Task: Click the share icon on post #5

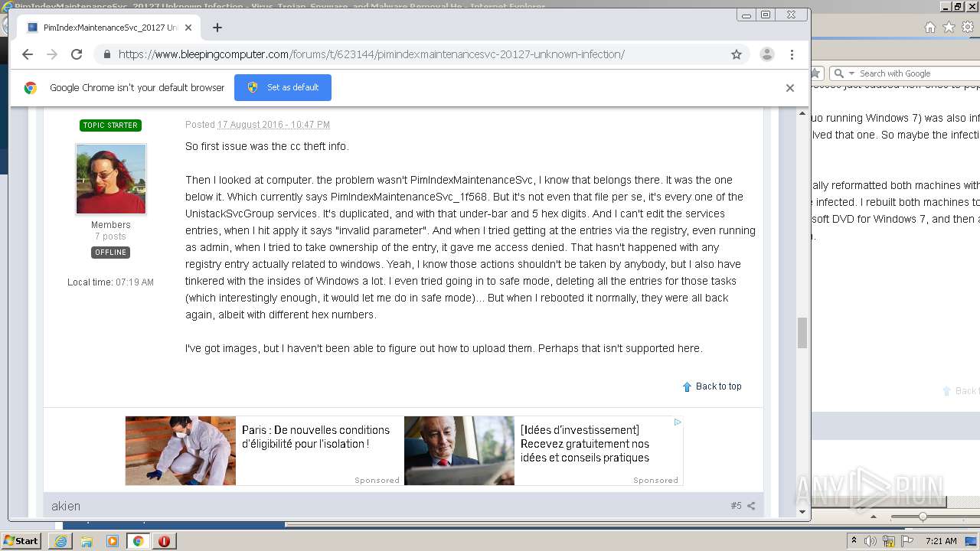Action: 751,506
